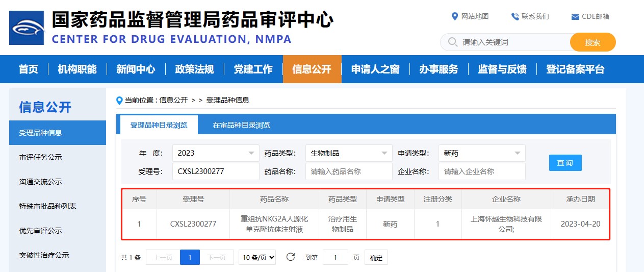Click the 企业名称 input field
Screen dimensions: 644x272
click(482, 171)
